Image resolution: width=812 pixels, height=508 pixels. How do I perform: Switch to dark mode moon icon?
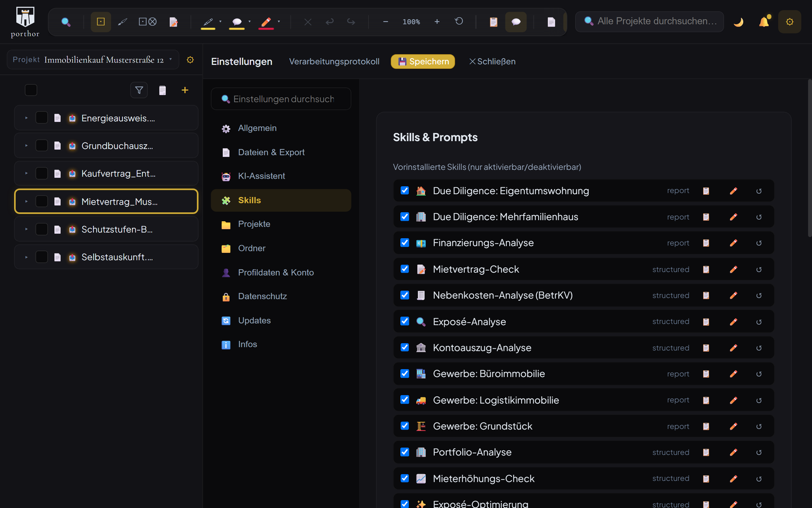(738, 22)
